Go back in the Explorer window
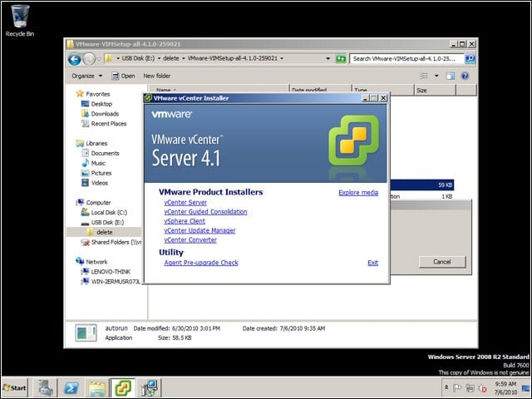The width and height of the screenshot is (532, 399). pyautogui.click(x=74, y=59)
